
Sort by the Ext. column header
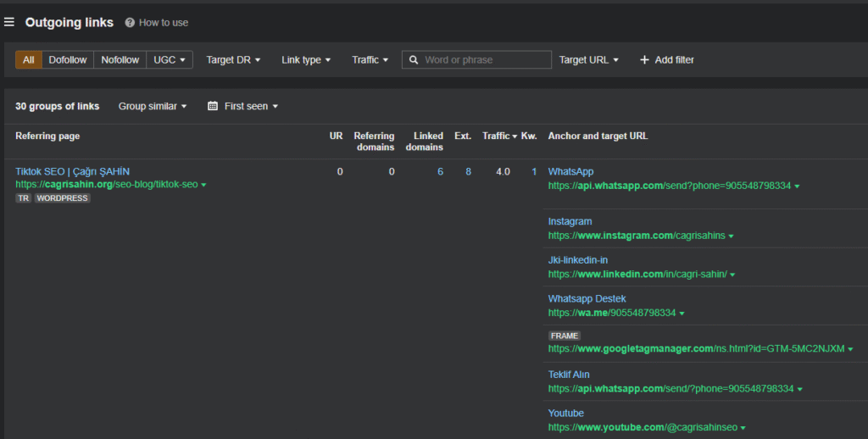463,136
